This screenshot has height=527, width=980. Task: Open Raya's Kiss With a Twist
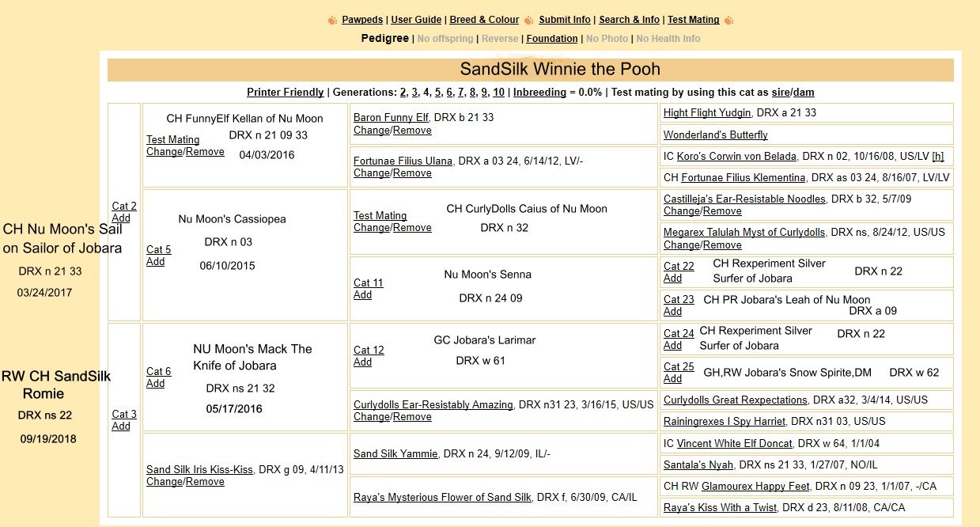(720, 507)
